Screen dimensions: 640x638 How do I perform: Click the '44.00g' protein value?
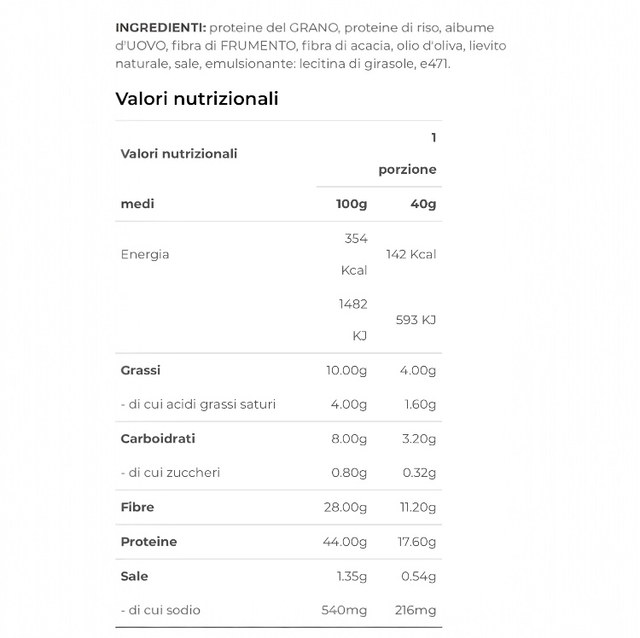[x=345, y=541]
